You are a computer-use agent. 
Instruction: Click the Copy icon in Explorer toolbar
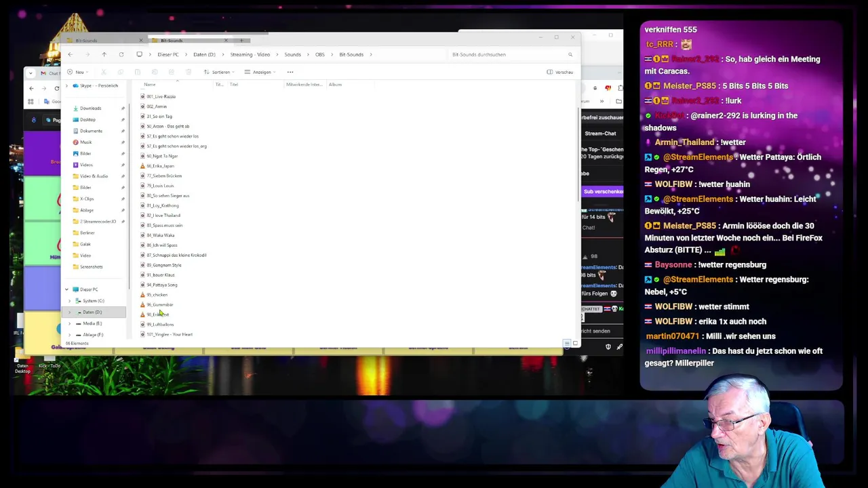pyautogui.click(x=121, y=72)
